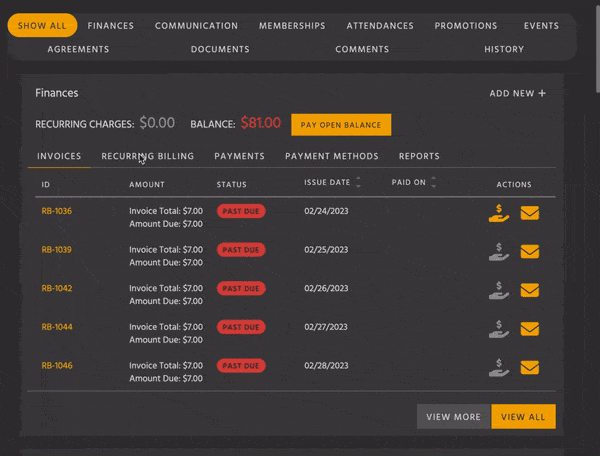The height and width of the screenshot is (456, 600).
Task: Click email envelope icon for RB-1036
Action: [530, 213]
